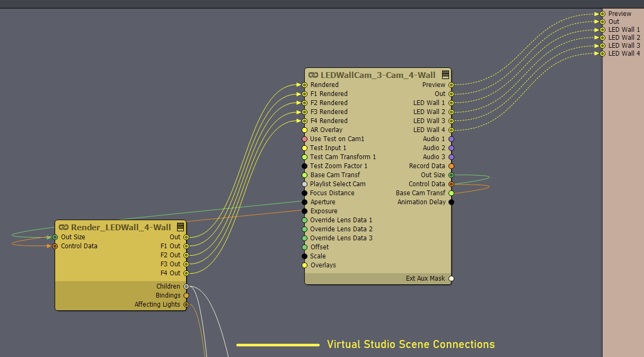Click the Record Data output pin
The height and width of the screenshot is (357, 644).
point(451,166)
